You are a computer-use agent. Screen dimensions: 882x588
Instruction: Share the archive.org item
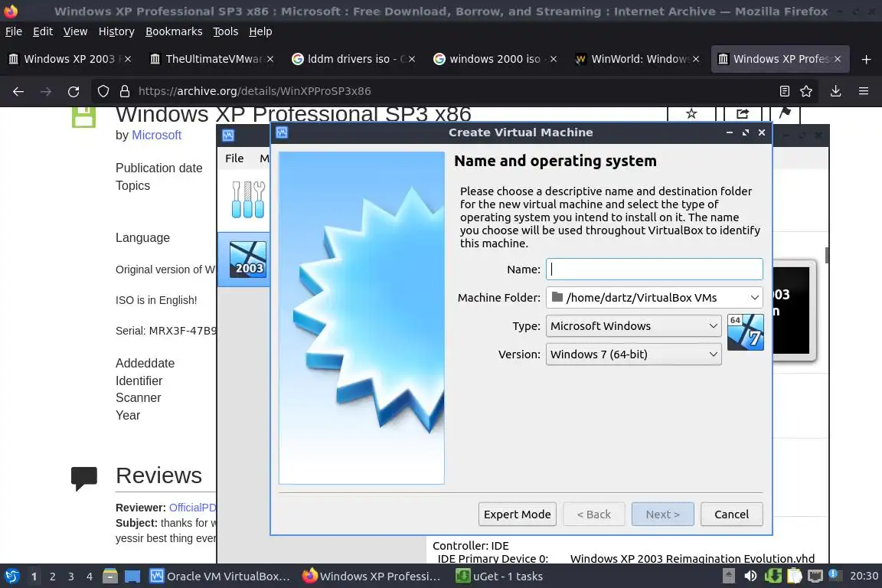coord(743,113)
